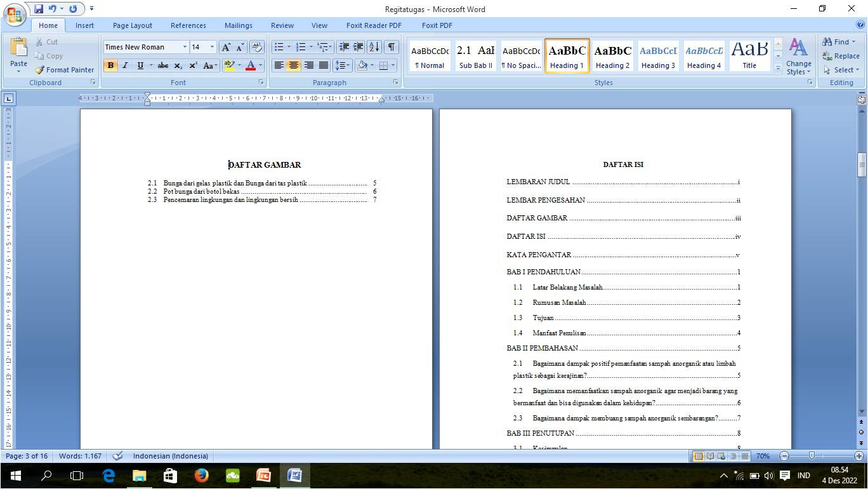Click the vertical scrollbar thumb
The image size is (868, 489).
point(862,164)
